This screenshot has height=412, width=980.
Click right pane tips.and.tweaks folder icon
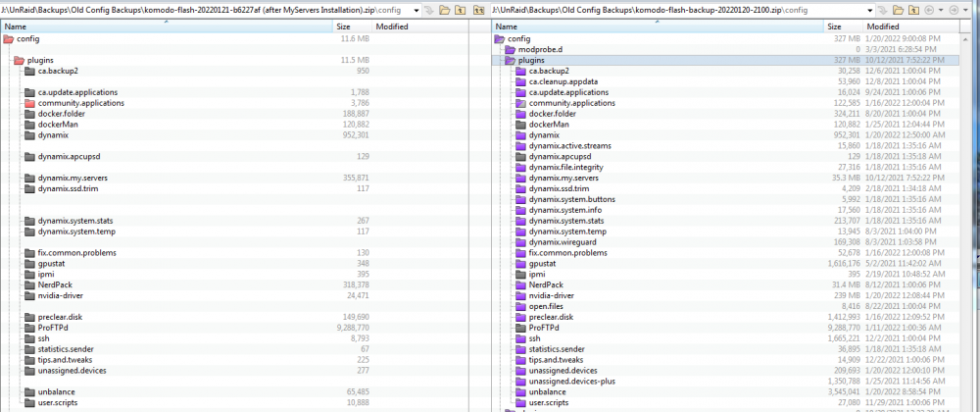tap(520, 360)
